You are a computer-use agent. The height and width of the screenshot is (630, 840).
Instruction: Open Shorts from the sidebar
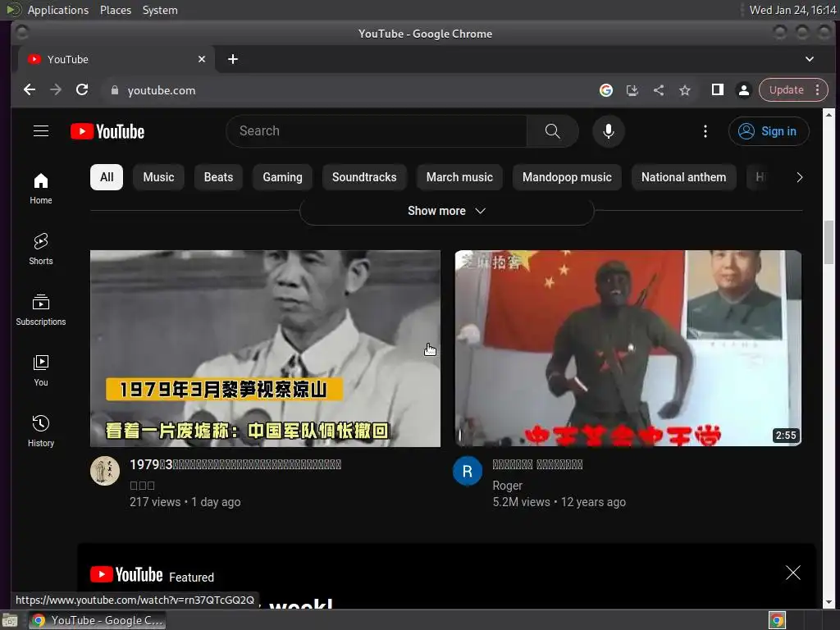point(41,249)
